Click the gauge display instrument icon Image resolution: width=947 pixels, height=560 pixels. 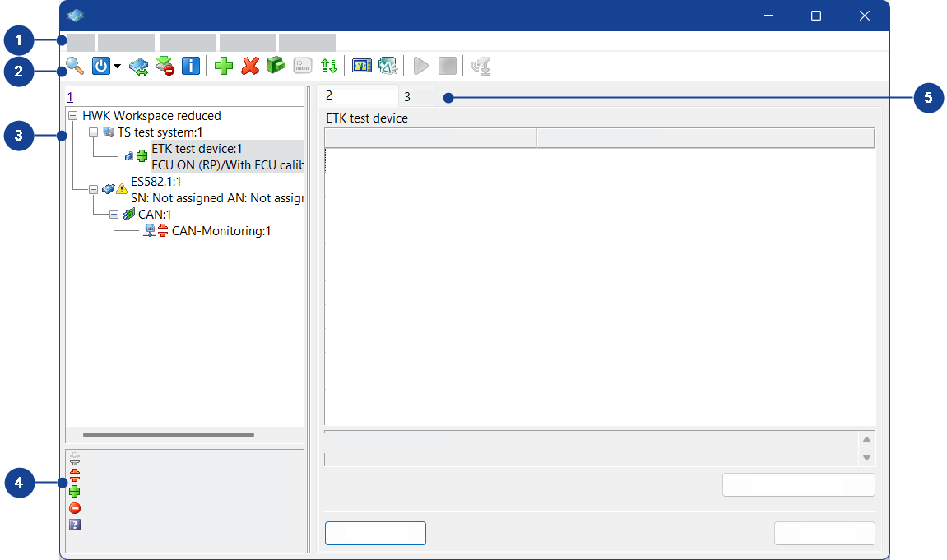[x=362, y=66]
